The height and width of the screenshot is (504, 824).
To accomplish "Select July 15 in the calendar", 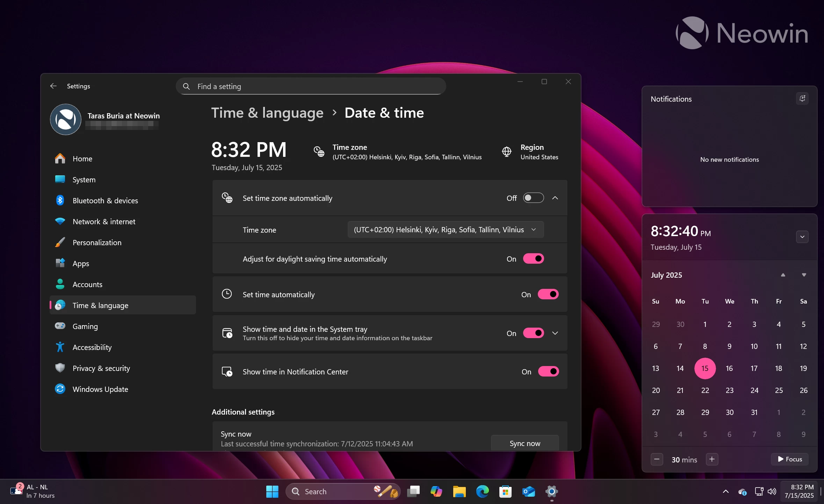I will [x=705, y=368].
